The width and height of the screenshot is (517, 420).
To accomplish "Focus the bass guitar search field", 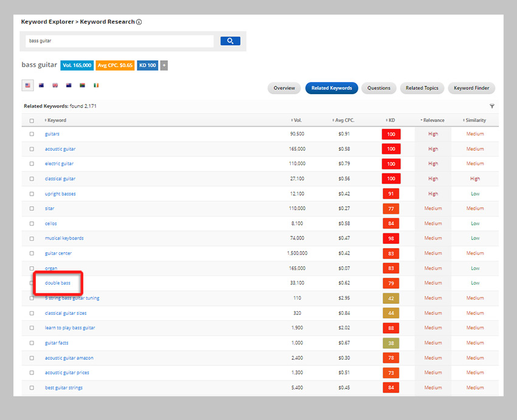I will (119, 41).
